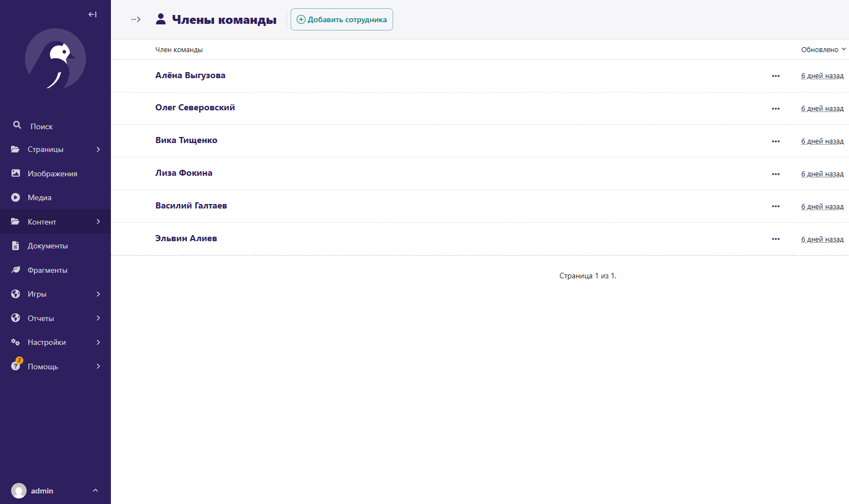Click the Игры globe icon
This screenshot has width=849, height=504.
point(16,294)
